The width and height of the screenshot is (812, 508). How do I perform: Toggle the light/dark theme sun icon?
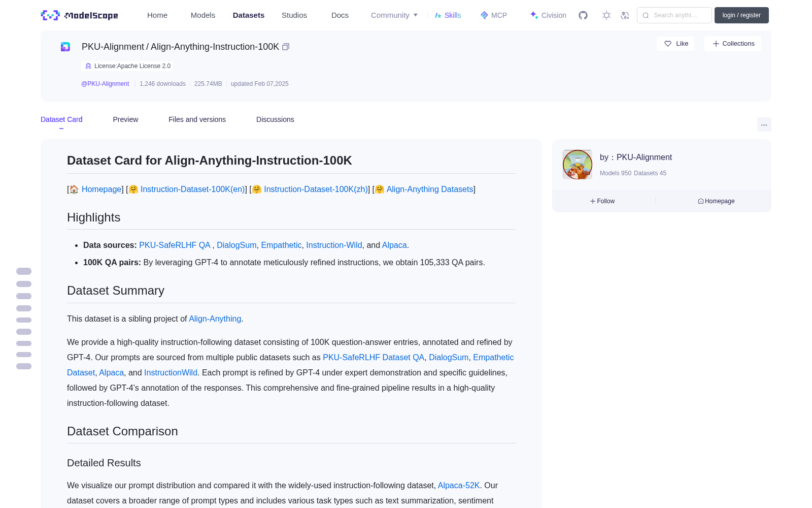[x=606, y=15]
